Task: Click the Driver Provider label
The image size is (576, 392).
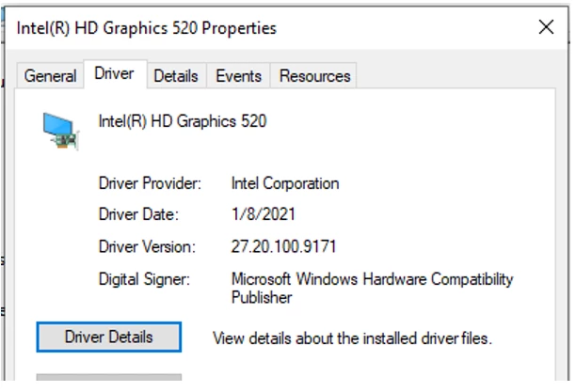Action: (150, 183)
